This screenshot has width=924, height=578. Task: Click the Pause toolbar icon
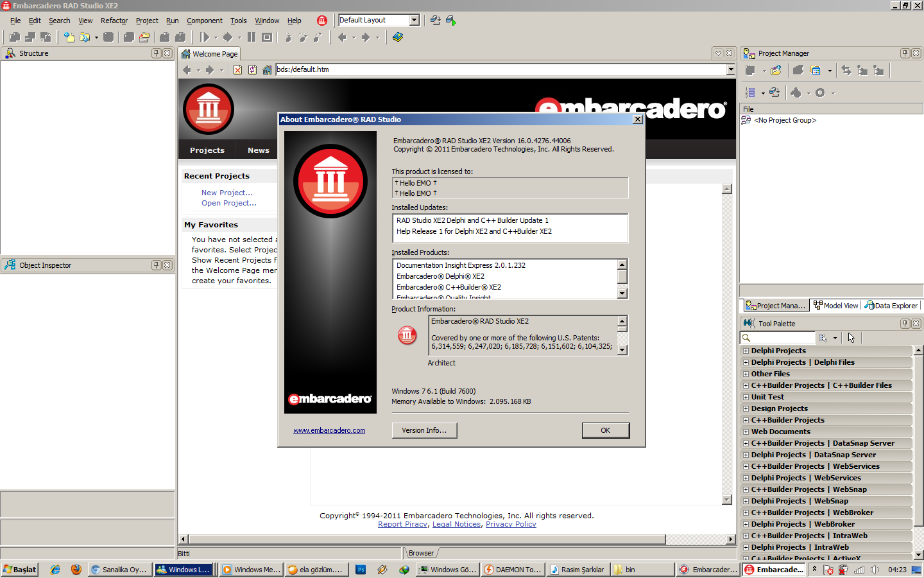coord(252,37)
